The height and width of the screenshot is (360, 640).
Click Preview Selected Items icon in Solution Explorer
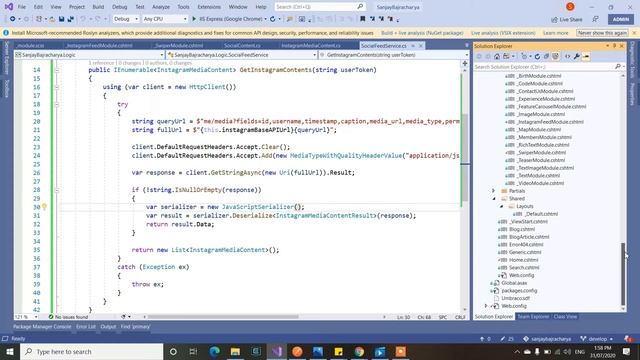pos(586,56)
